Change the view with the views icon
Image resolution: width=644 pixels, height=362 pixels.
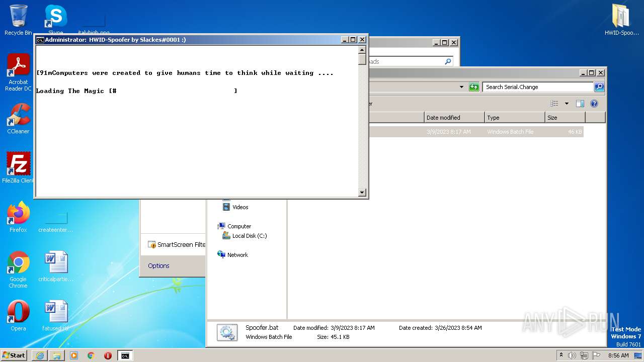pyautogui.click(x=554, y=104)
